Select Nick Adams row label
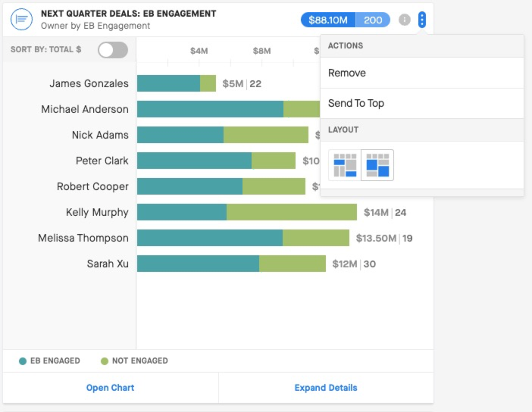532x412 pixels. (100, 135)
